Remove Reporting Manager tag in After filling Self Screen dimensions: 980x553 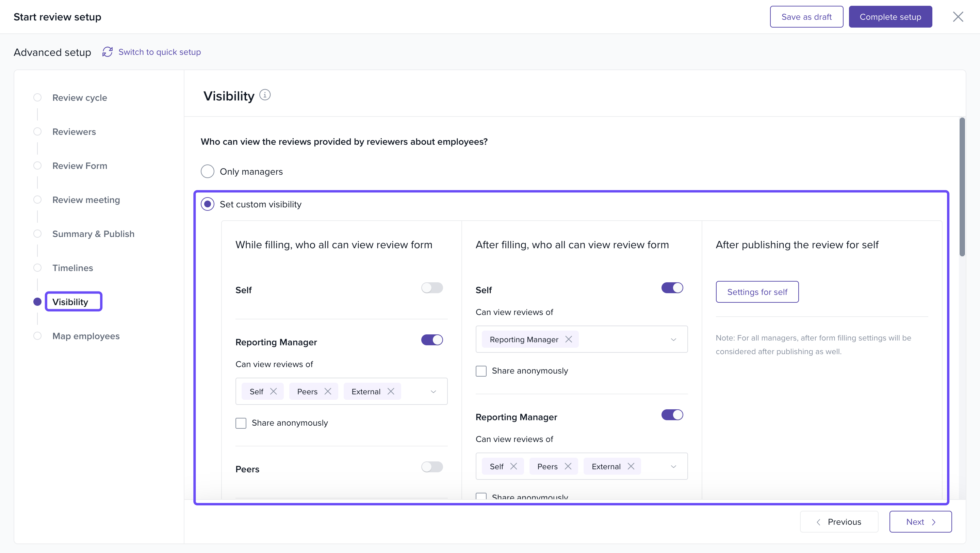click(x=569, y=339)
